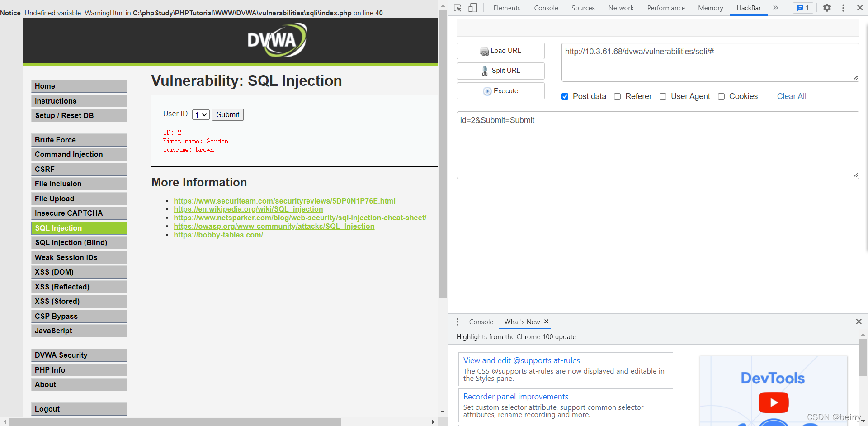868x426 pixels.
Task: Open Recorder panel improvements link
Action: tap(515, 397)
